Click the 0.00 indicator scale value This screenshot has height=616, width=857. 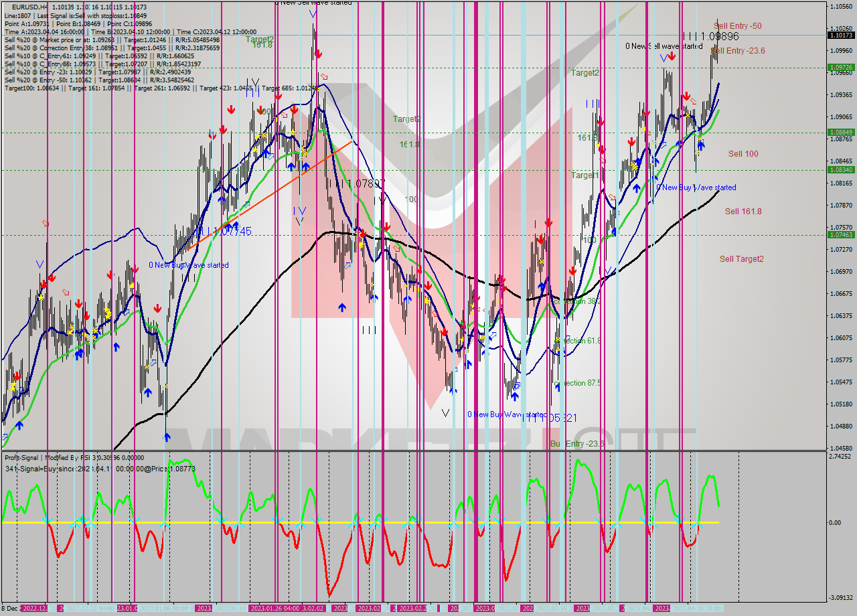[836, 522]
